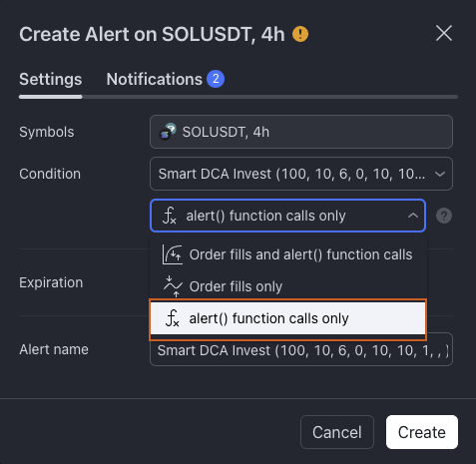The width and height of the screenshot is (476, 464).
Task: Click the fx icon in selected dropdown field
Action: [170, 216]
